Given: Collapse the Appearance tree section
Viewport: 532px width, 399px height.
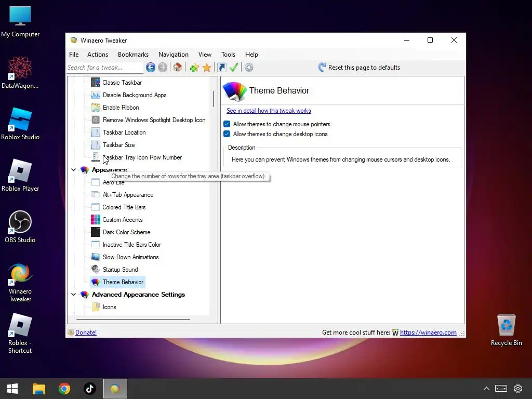Looking at the screenshot, I should pyautogui.click(x=74, y=170).
